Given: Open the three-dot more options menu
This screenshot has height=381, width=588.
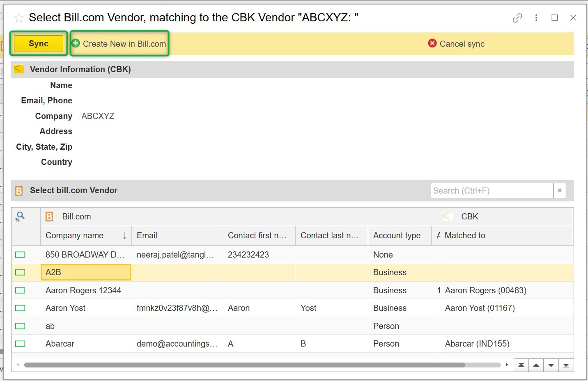Looking at the screenshot, I should coord(536,18).
